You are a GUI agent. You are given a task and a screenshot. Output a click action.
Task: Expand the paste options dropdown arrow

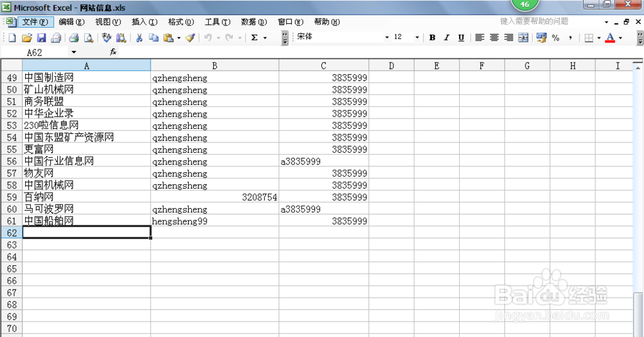click(179, 38)
